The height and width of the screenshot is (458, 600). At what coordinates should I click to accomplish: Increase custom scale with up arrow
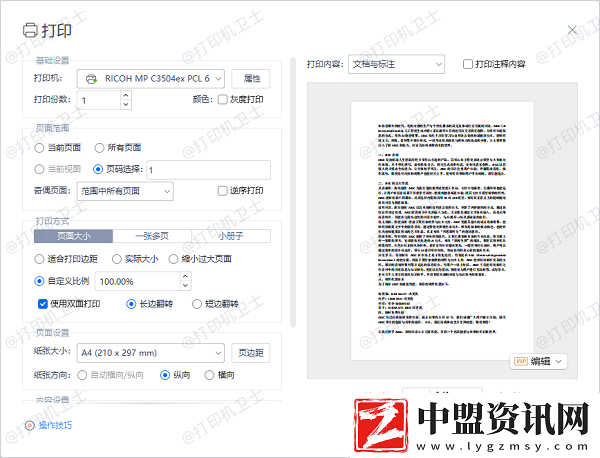coord(186,276)
